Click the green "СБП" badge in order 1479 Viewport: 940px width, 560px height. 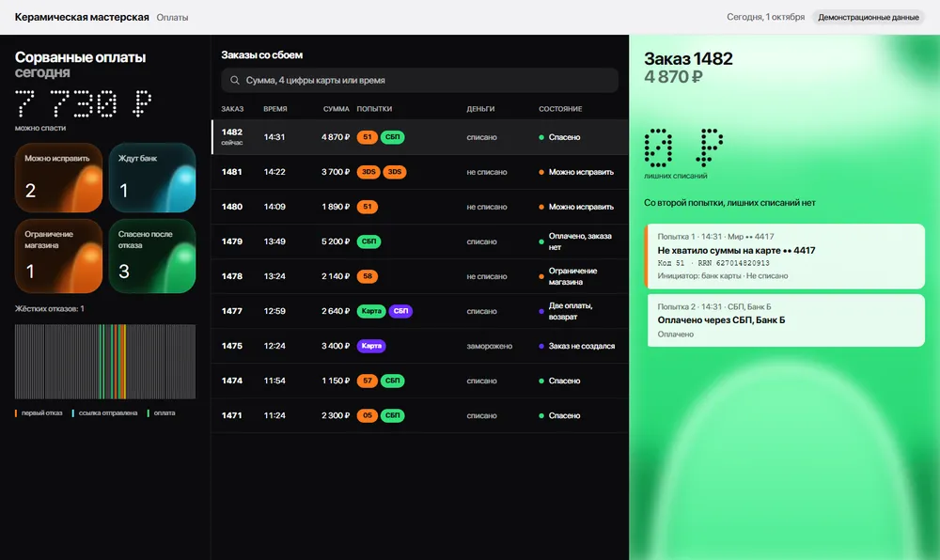[368, 241]
